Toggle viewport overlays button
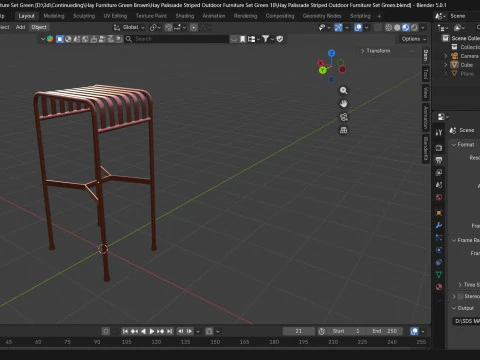The image size is (480, 360). 358,28
